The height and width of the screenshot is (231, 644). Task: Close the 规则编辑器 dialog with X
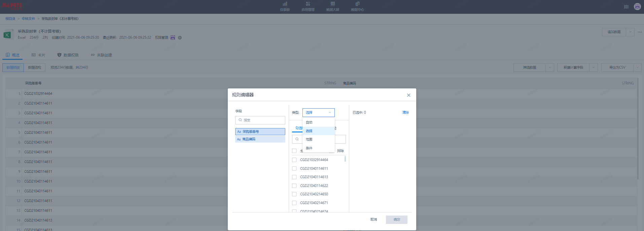(x=408, y=95)
